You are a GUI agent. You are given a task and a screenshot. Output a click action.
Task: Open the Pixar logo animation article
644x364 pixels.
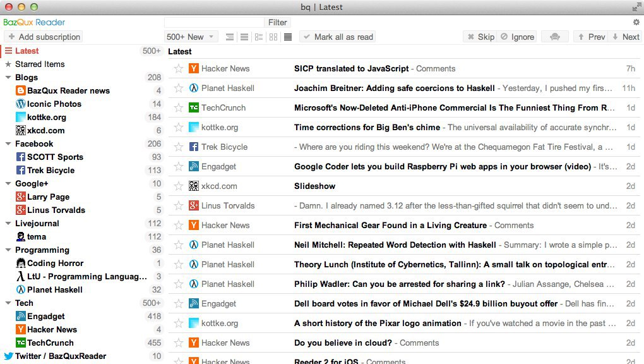click(404, 324)
